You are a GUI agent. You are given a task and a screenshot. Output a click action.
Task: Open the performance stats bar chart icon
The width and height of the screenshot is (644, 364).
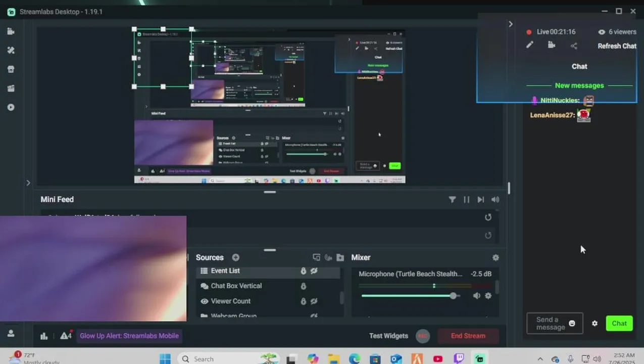coord(44,336)
